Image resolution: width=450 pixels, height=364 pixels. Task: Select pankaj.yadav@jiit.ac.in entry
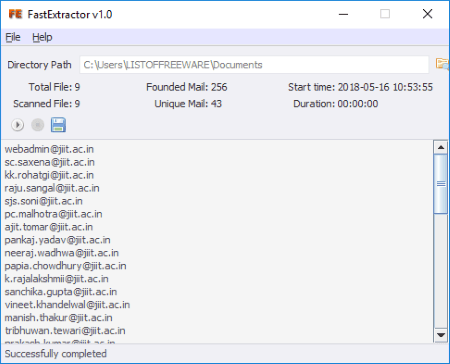pyautogui.click(x=57, y=240)
